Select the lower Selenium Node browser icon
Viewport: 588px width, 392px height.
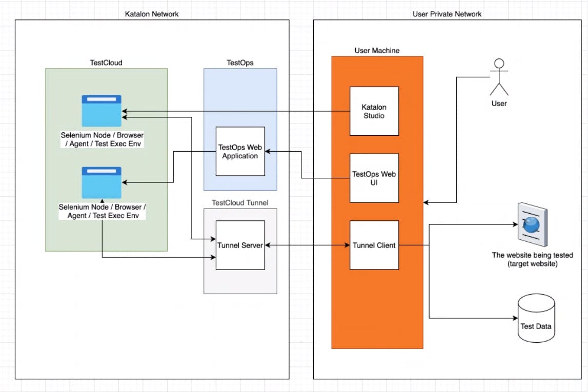coord(102,182)
